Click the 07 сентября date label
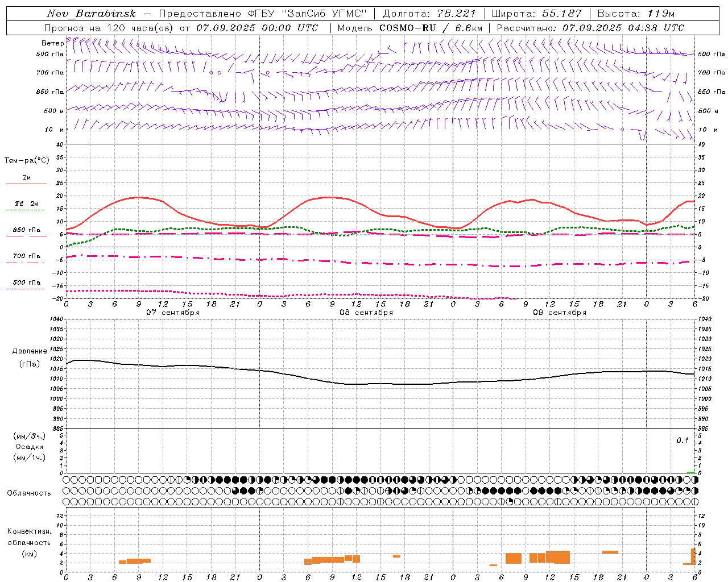The width and height of the screenshot is (728, 582). (x=173, y=313)
